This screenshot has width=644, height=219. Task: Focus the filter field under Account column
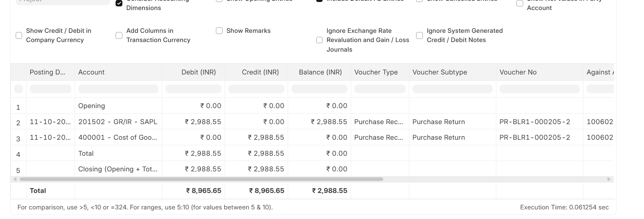click(x=118, y=89)
